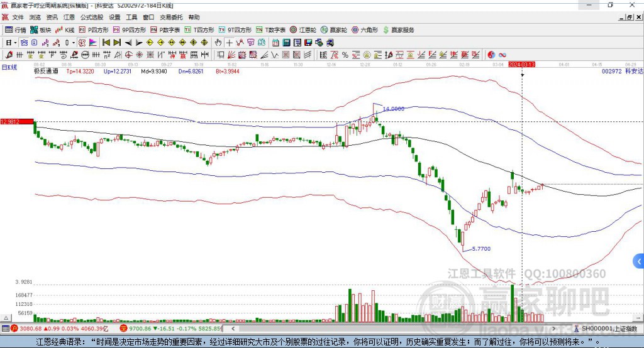Open the calculator icon
The image size is (644, 348).
286,43
